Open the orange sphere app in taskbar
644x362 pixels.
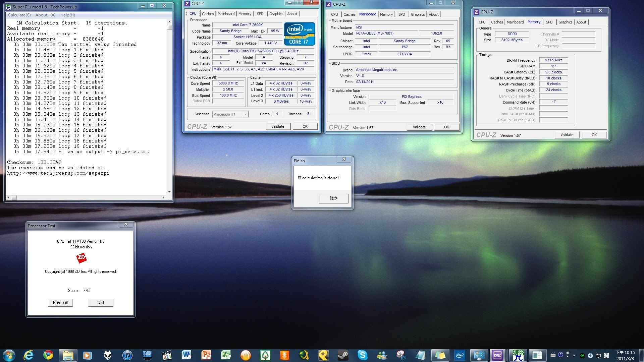coord(246,355)
